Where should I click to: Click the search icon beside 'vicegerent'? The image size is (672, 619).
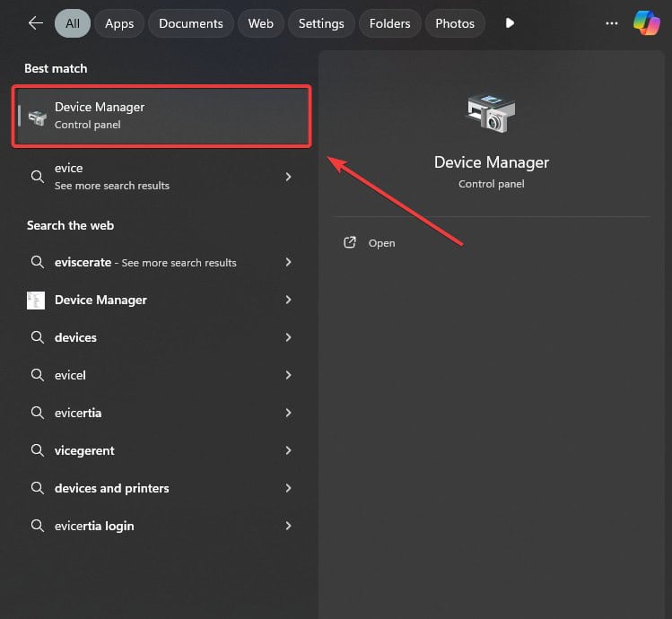click(x=38, y=450)
